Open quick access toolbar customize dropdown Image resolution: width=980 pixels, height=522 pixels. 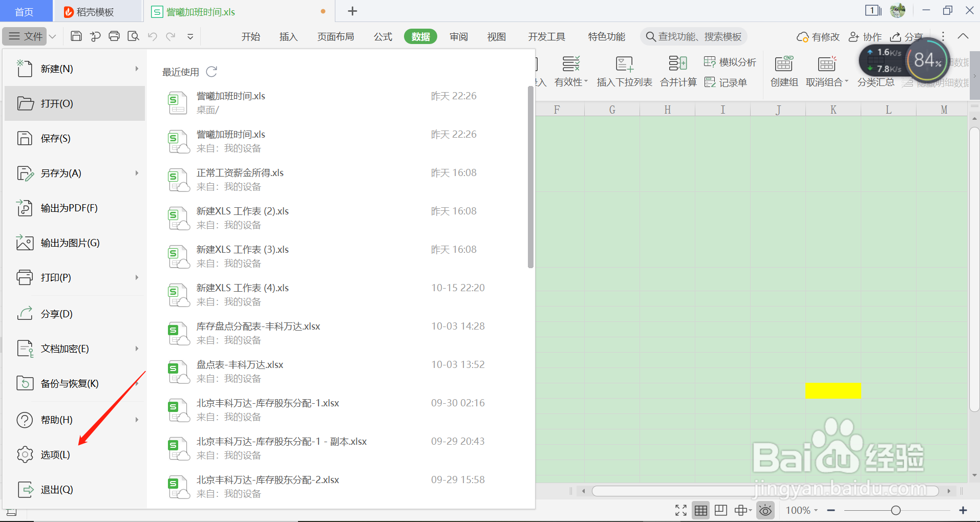pos(190,36)
